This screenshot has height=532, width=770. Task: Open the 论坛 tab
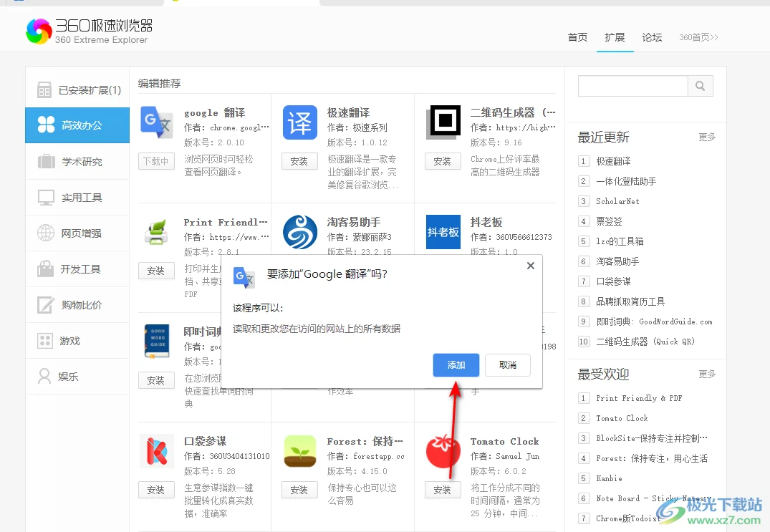652,37
